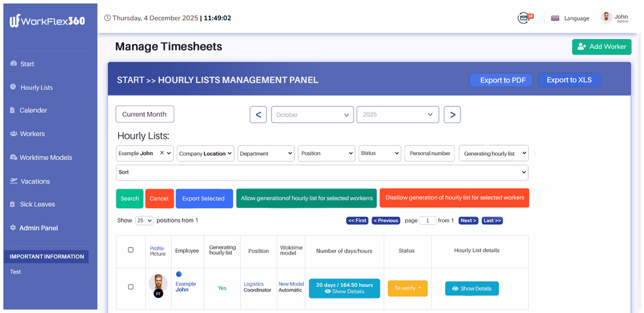Click the WorkFlex360 logo
The image size is (644, 313).
click(48, 21)
